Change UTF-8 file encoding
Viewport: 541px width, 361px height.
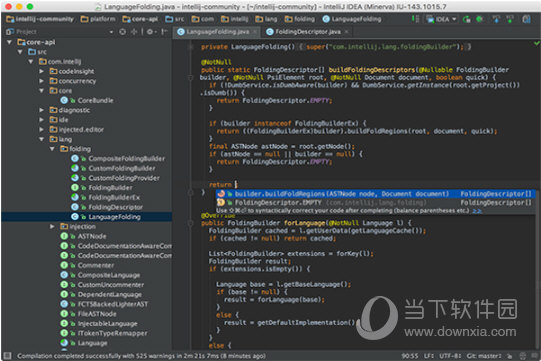tap(450, 355)
